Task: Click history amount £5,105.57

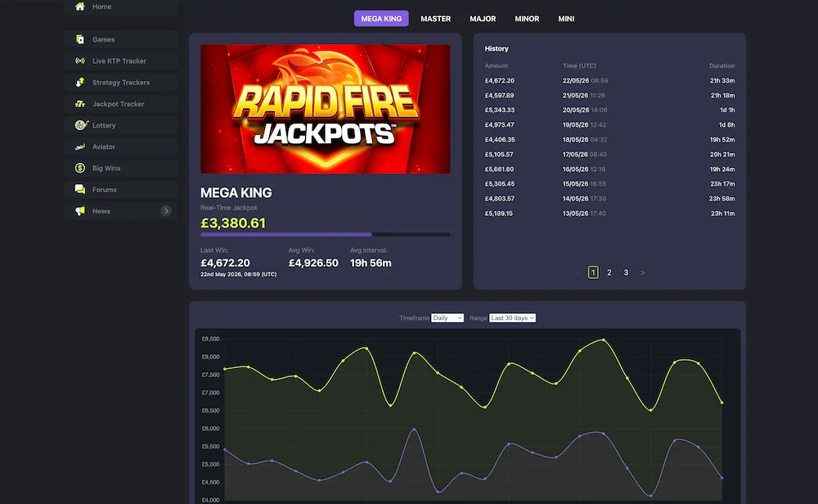Action: click(499, 155)
